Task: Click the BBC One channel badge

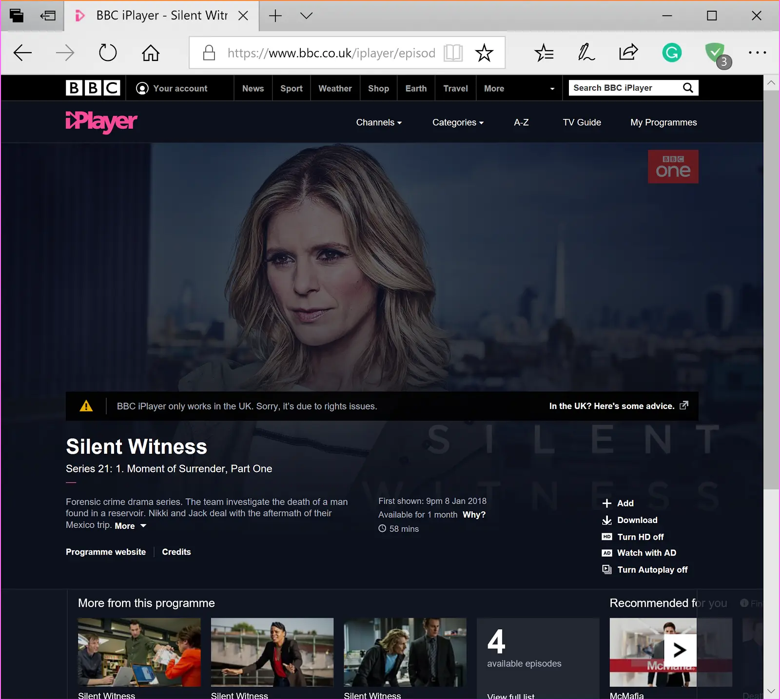Action: [x=673, y=167]
